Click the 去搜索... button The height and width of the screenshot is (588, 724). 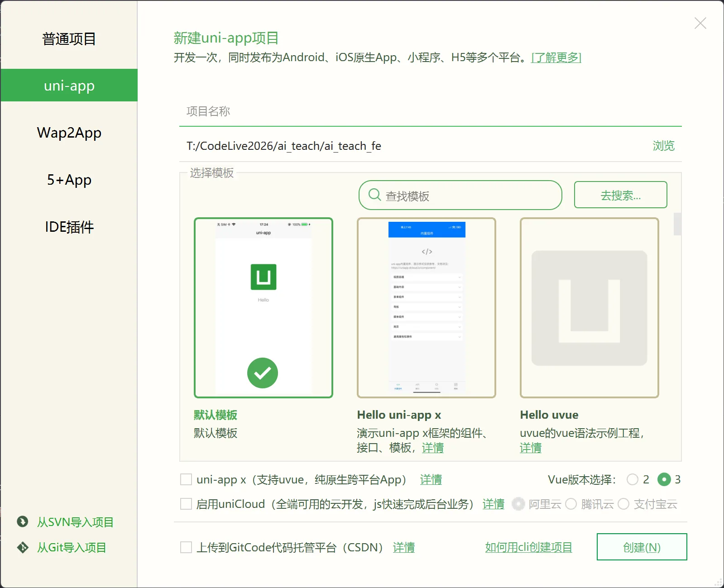click(x=620, y=195)
